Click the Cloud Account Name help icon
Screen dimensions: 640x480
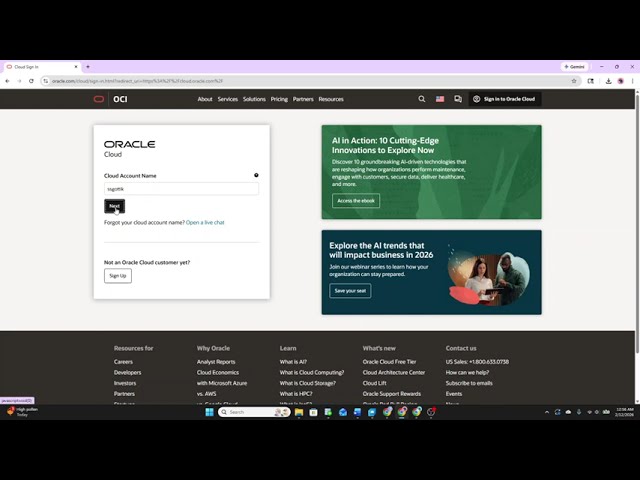pyautogui.click(x=256, y=175)
